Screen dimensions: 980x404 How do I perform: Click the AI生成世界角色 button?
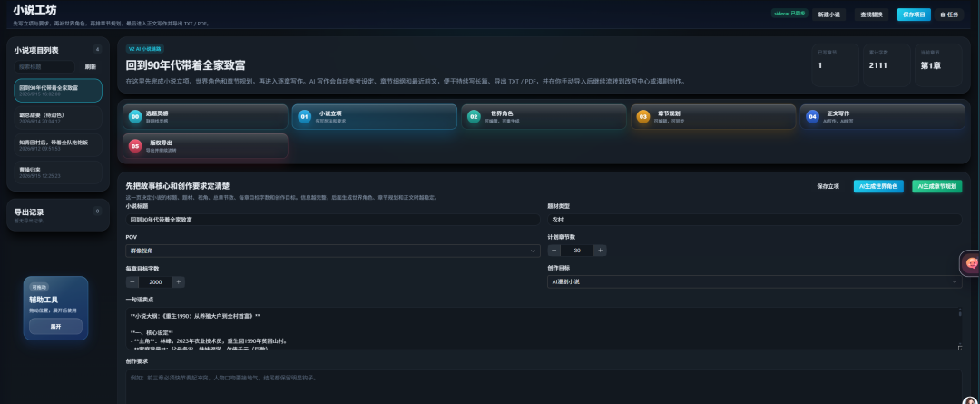878,186
